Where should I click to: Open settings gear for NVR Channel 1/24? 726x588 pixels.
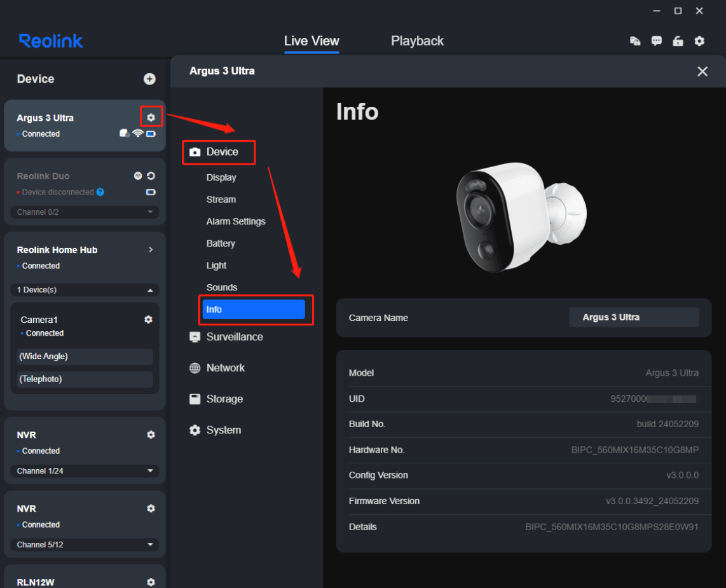[x=151, y=435]
